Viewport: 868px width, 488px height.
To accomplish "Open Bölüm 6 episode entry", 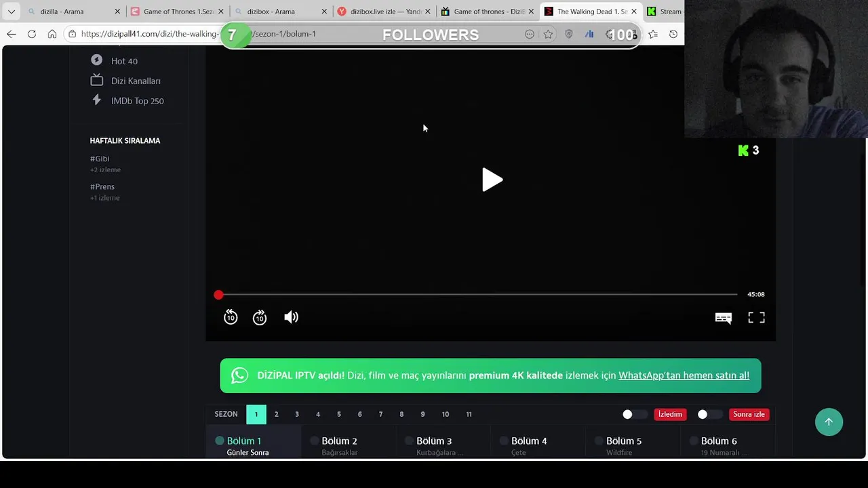I will pyautogui.click(x=728, y=442).
